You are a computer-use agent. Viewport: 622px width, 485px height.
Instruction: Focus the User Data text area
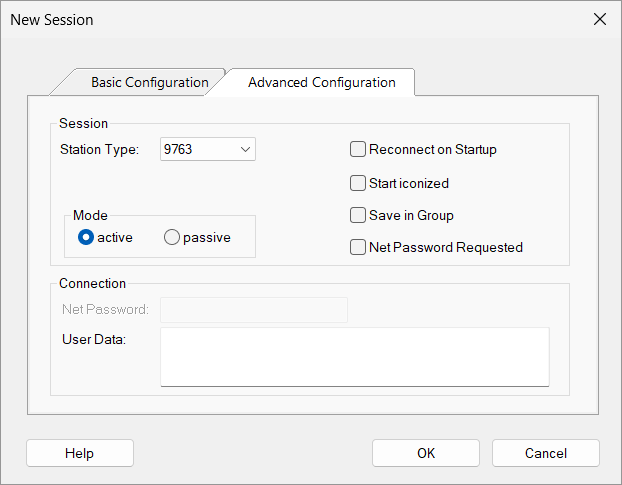click(355, 357)
